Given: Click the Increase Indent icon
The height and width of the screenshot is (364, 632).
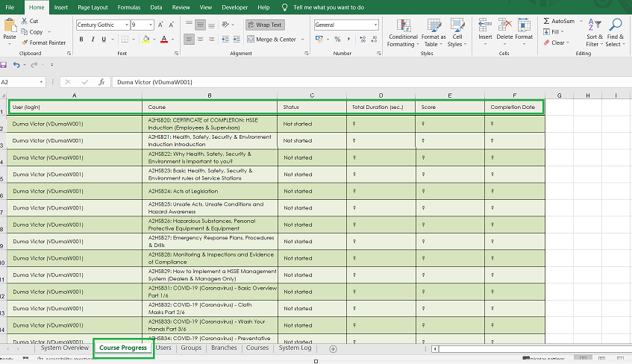Looking at the screenshot, I should coord(236,39).
